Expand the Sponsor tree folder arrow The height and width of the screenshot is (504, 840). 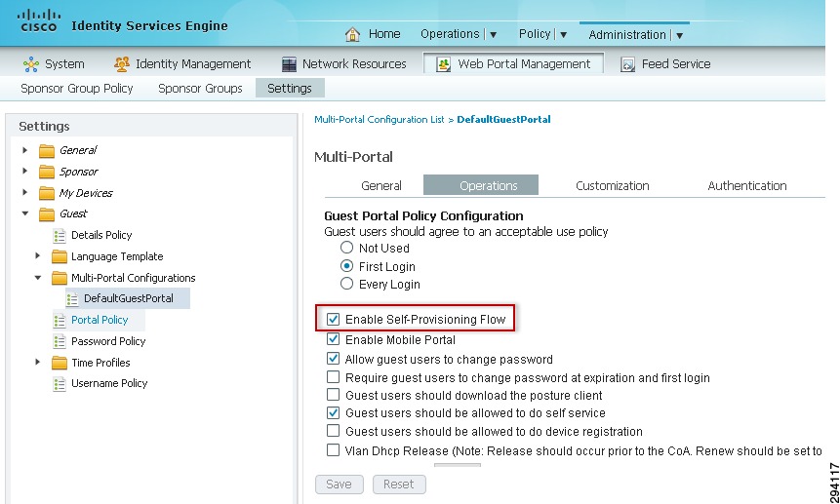point(24,172)
